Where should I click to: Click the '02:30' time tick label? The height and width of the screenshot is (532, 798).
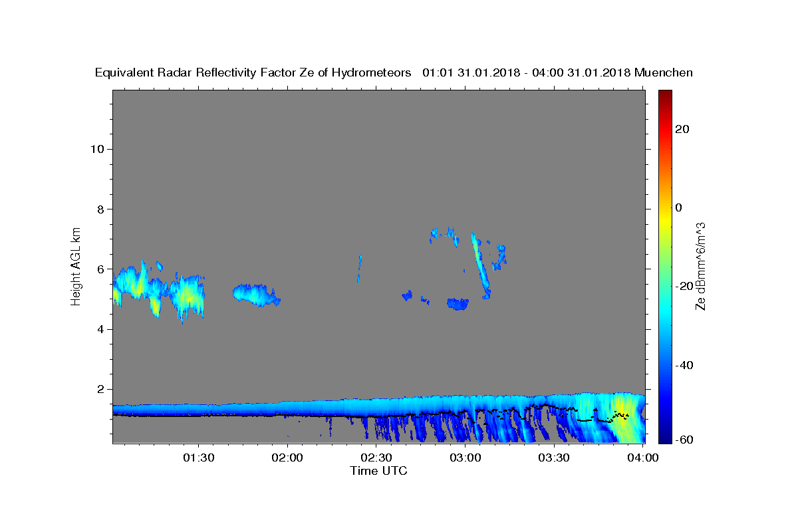pyautogui.click(x=376, y=458)
